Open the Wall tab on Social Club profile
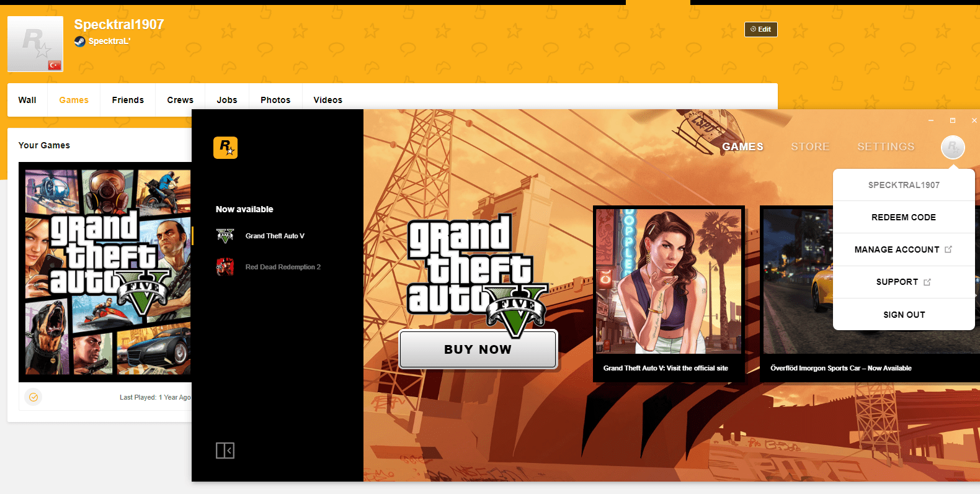Viewport: 980px width, 494px height. [27, 100]
